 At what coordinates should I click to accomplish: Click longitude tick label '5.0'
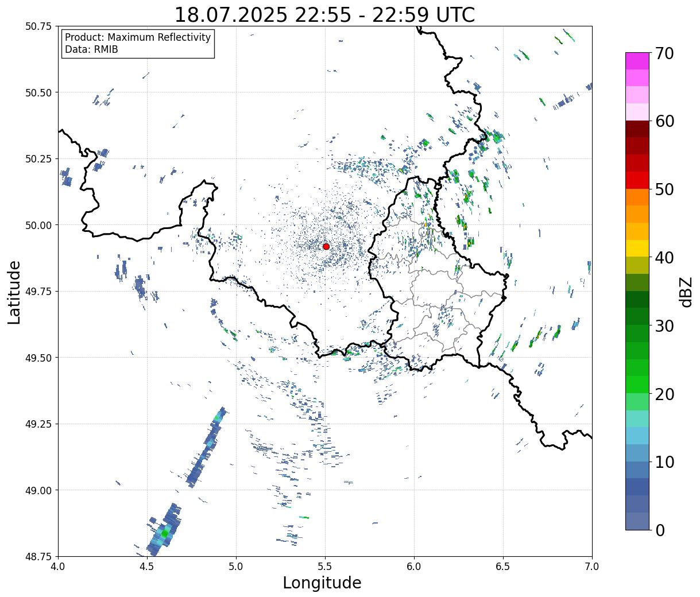(x=236, y=567)
